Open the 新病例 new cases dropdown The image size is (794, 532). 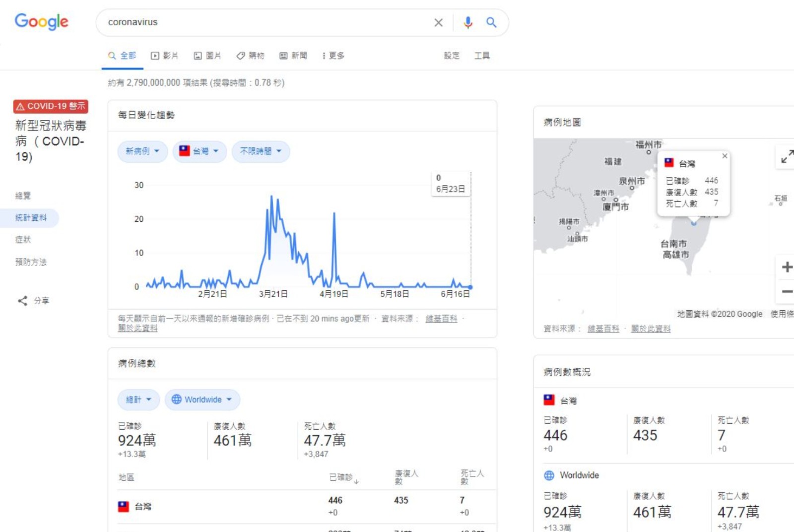click(142, 151)
